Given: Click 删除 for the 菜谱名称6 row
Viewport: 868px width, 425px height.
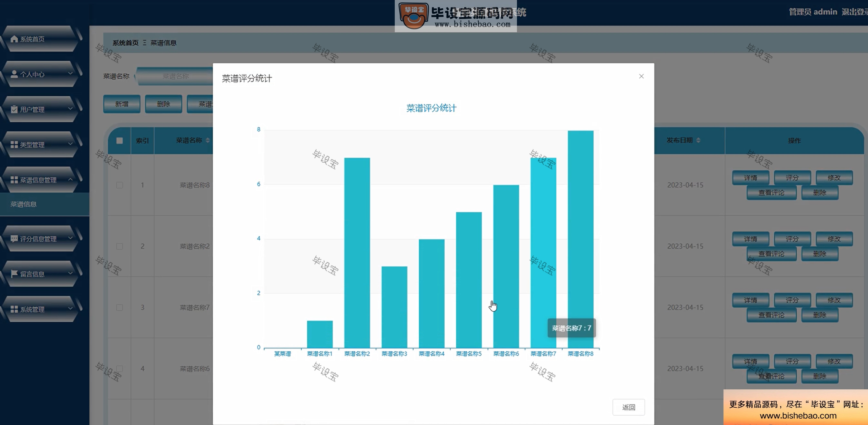Looking at the screenshot, I should pos(820,376).
